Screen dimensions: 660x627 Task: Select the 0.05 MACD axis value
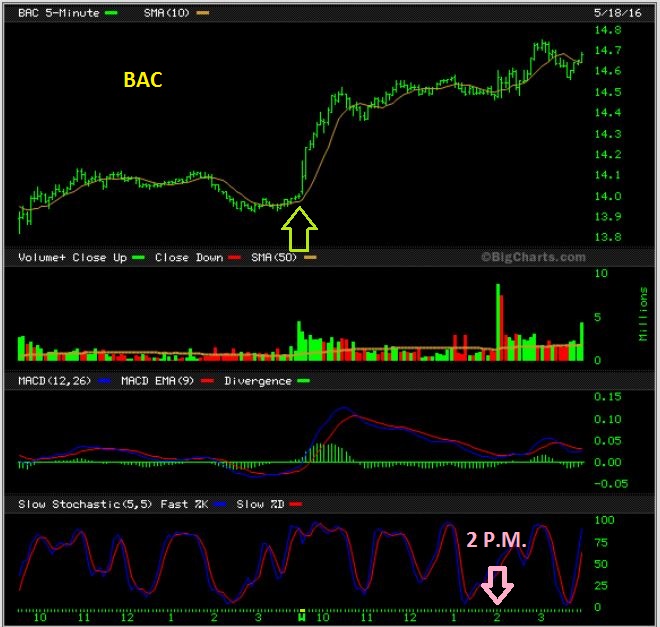pyautogui.click(x=608, y=441)
